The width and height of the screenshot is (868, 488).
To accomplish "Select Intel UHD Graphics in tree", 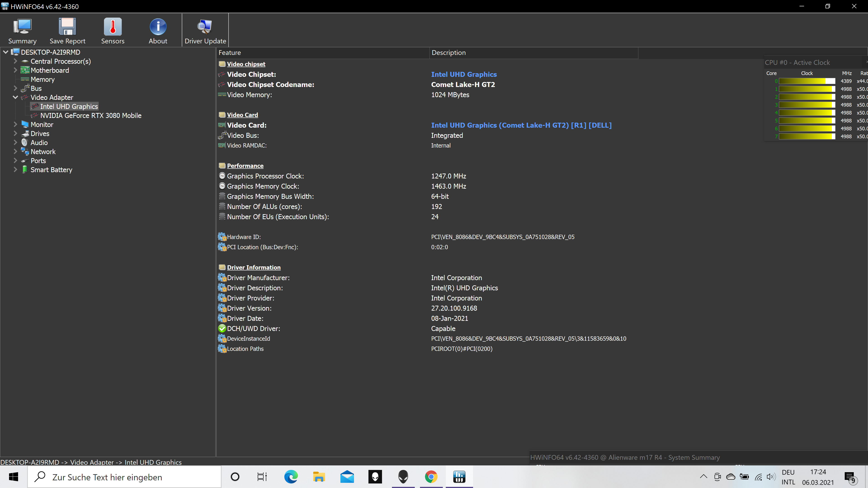I will [x=69, y=106].
